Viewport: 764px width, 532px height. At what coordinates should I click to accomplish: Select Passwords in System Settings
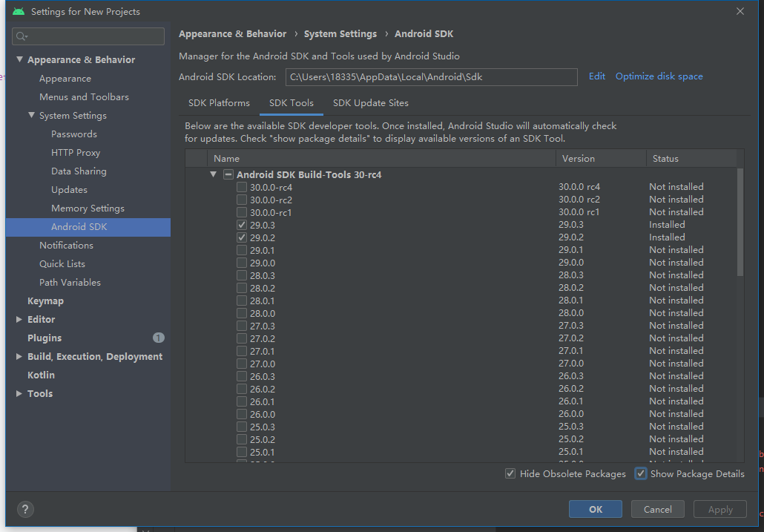pyautogui.click(x=74, y=134)
